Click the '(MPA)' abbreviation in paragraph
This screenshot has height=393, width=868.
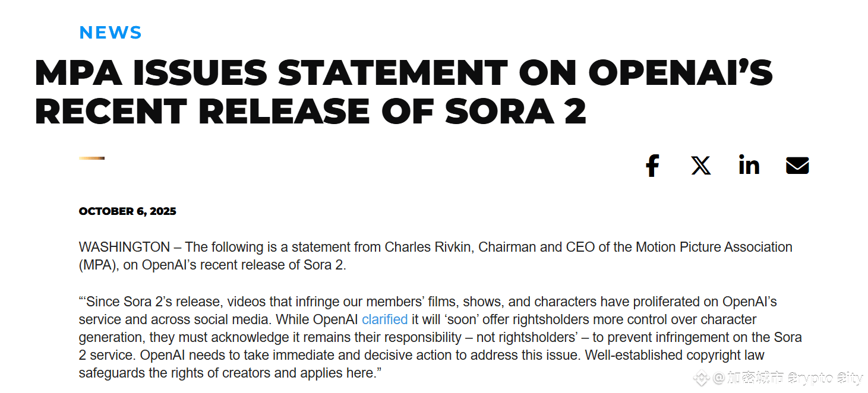pyautogui.click(x=97, y=265)
